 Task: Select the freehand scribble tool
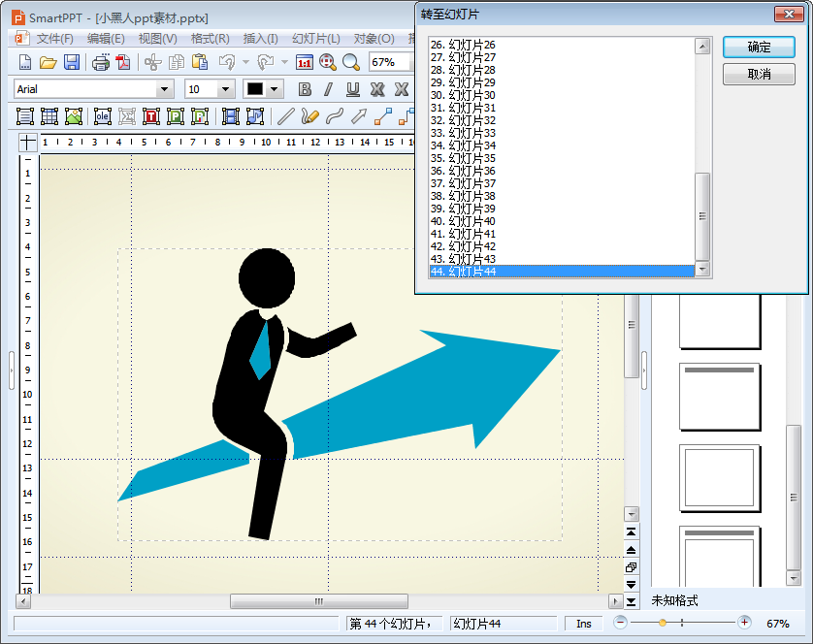[309, 116]
